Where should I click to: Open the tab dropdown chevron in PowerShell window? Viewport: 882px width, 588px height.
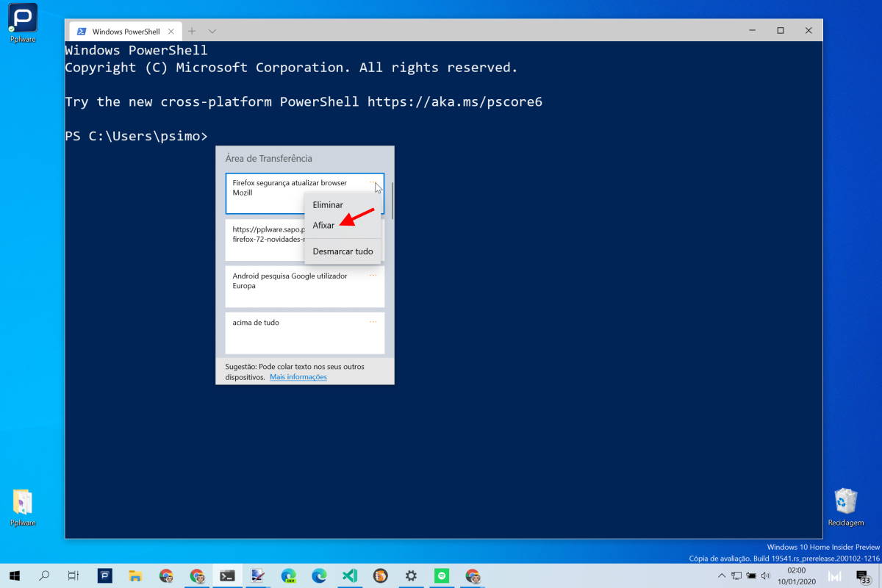[212, 31]
